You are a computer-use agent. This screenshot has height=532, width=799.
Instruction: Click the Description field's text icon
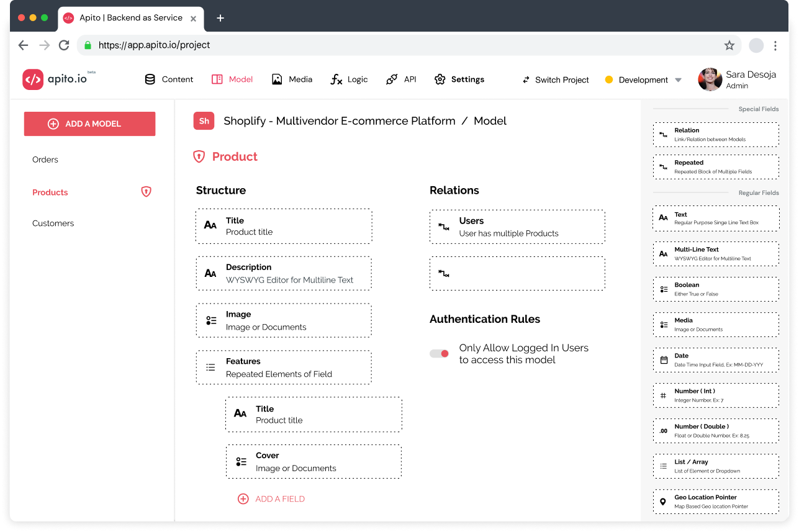pos(210,273)
